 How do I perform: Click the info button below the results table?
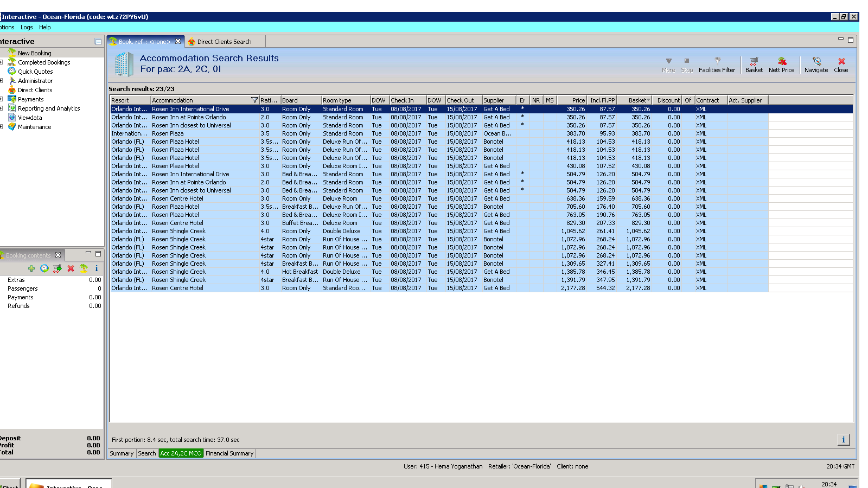point(844,440)
